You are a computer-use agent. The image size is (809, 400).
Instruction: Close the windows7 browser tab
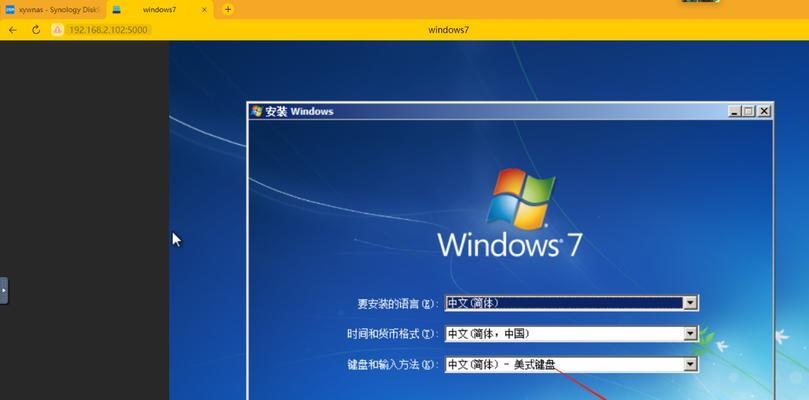pyautogui.click(x=204, y=10)
